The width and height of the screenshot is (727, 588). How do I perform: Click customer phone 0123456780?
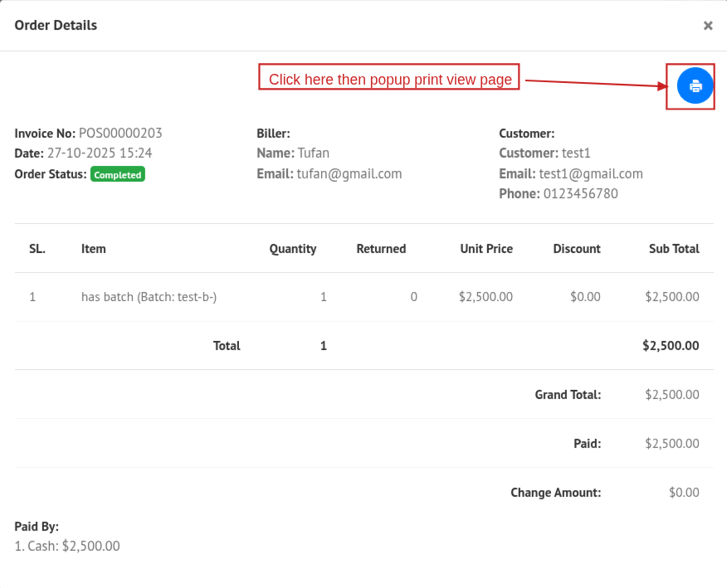(x=580, y=194)
